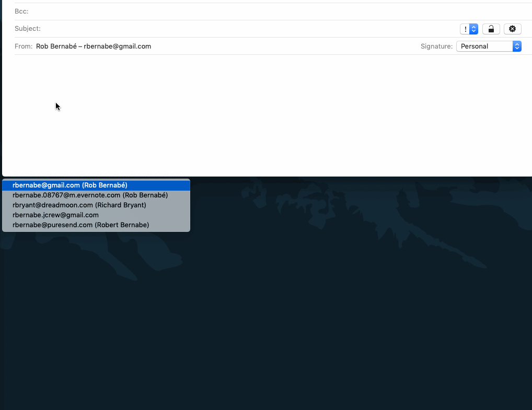Click in the message body area
The height and width of the screenshot is (410, 532).
click(268, 115)
